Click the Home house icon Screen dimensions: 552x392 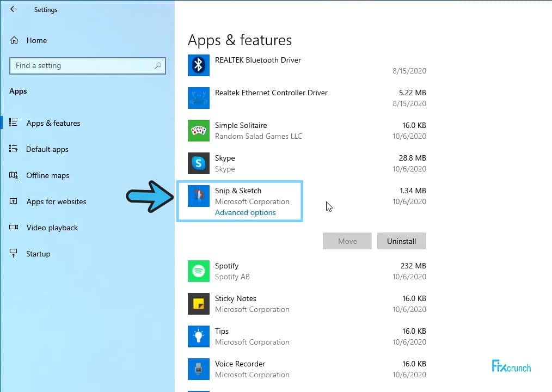coord(14,40)
